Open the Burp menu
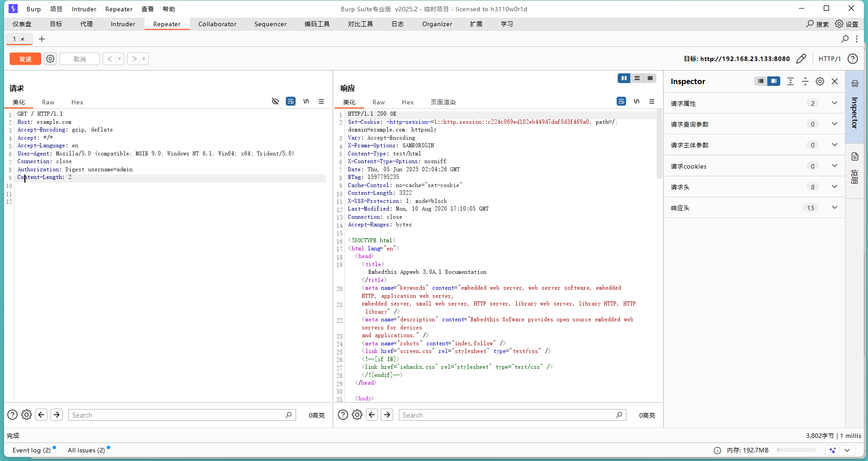 [33, 9]
